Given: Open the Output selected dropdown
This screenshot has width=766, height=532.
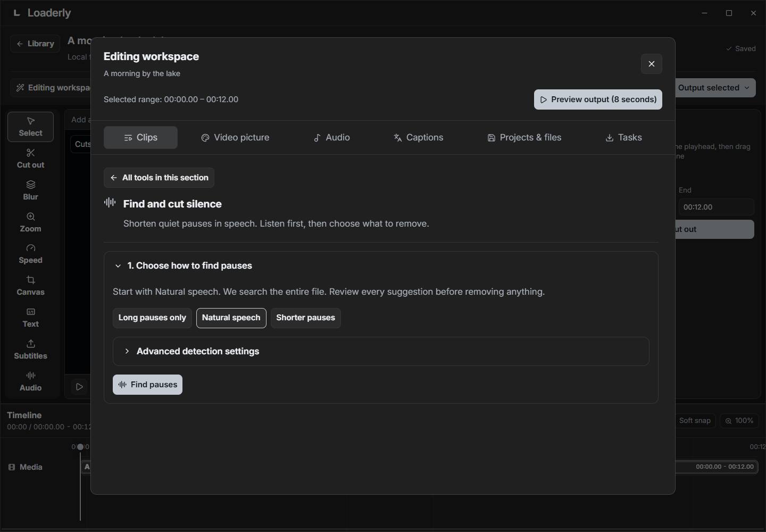Looking at the screenshot, I should (715, 88).
